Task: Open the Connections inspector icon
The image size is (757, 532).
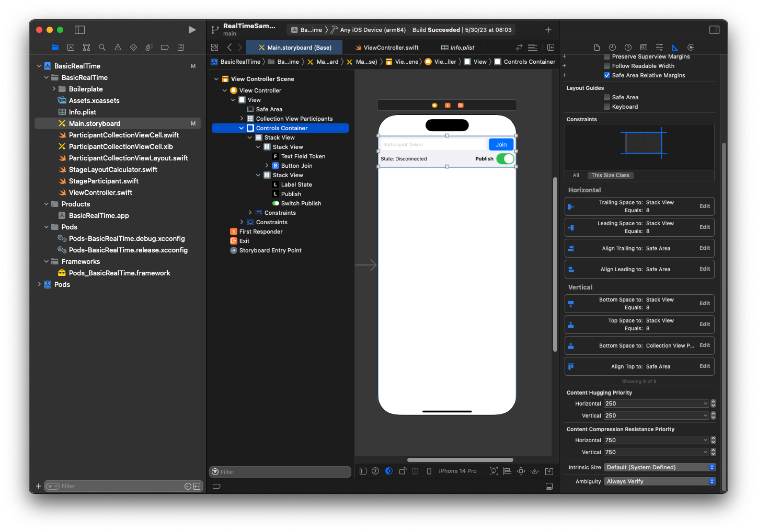Action: (x=690, y=47)
